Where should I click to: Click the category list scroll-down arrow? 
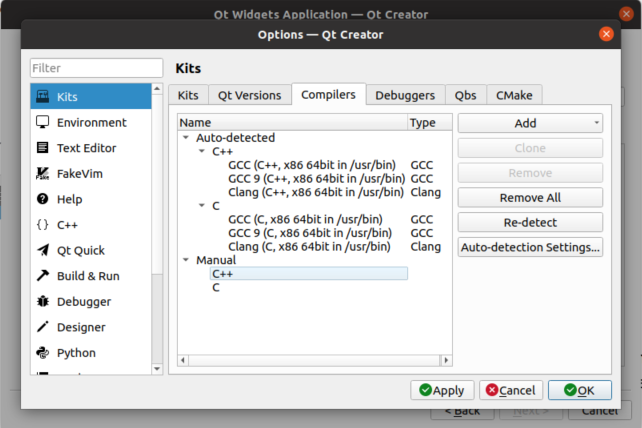(x=157, y=369)
